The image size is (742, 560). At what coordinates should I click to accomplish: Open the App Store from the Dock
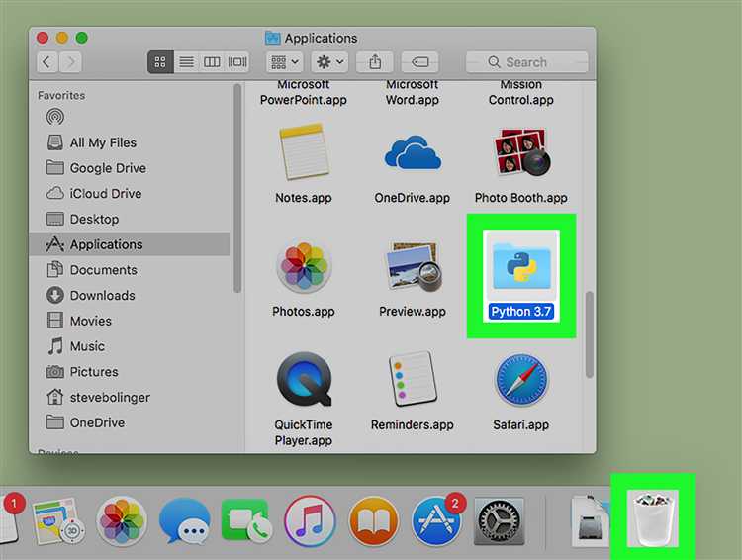coord(436,521)
